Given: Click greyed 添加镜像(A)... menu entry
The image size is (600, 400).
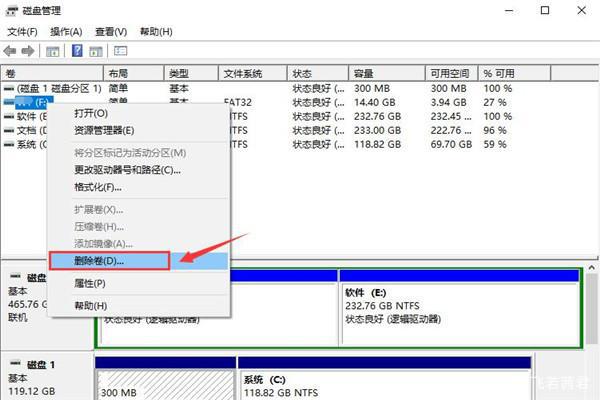Looking at the screenshot, I should 103,243.
